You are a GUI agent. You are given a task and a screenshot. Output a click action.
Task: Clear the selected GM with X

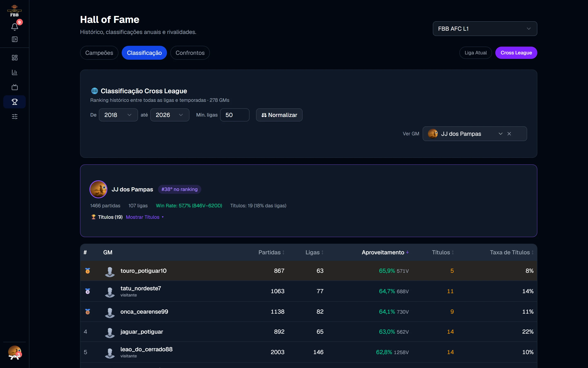coord(509,134)
